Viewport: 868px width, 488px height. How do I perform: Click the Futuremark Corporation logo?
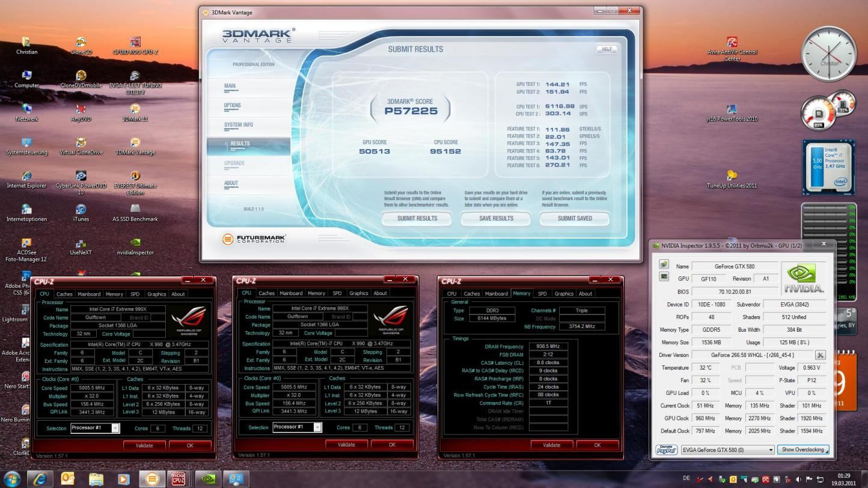point(254,239)
